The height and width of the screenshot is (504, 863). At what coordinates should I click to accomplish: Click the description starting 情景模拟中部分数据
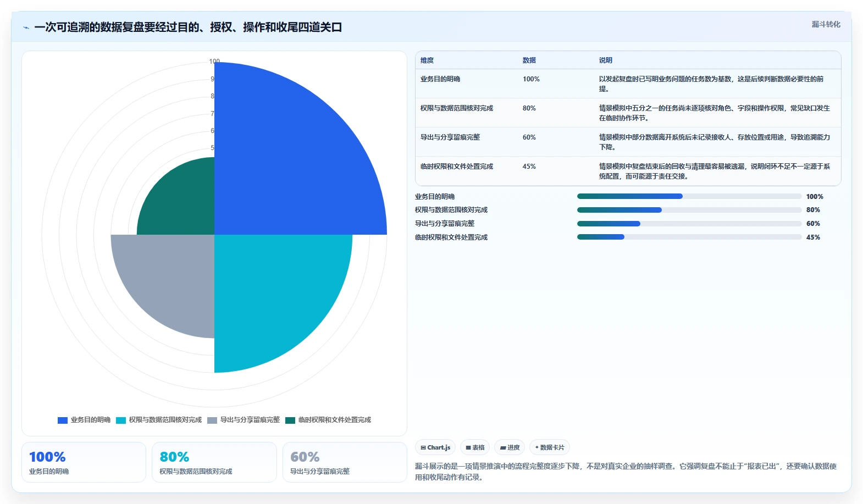(x=715, y=142)
